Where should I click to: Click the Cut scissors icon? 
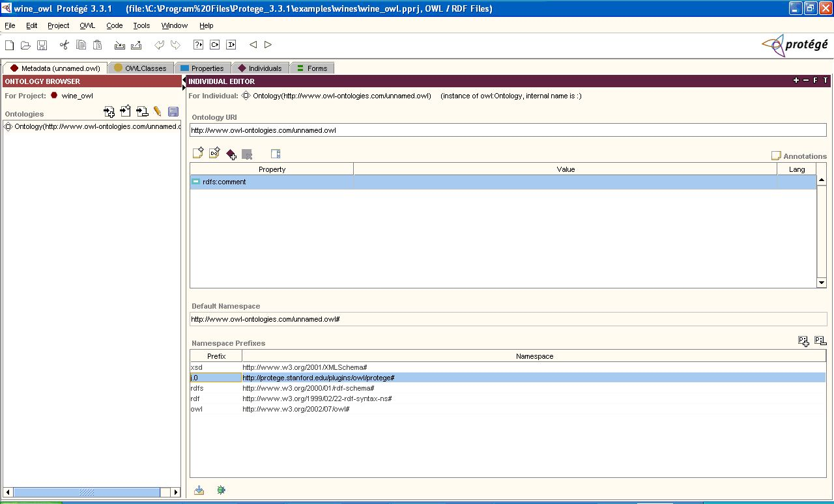(x=64, y=45)
